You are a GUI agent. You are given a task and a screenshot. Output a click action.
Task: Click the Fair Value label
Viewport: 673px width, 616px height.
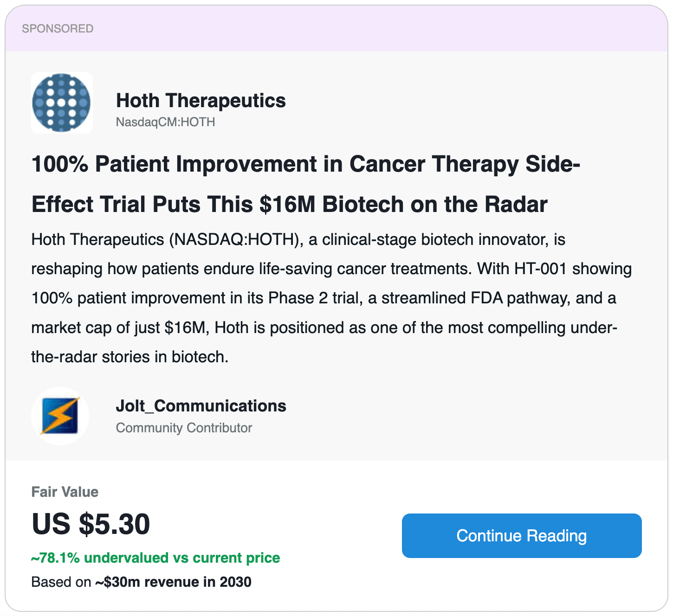point(65,492)
